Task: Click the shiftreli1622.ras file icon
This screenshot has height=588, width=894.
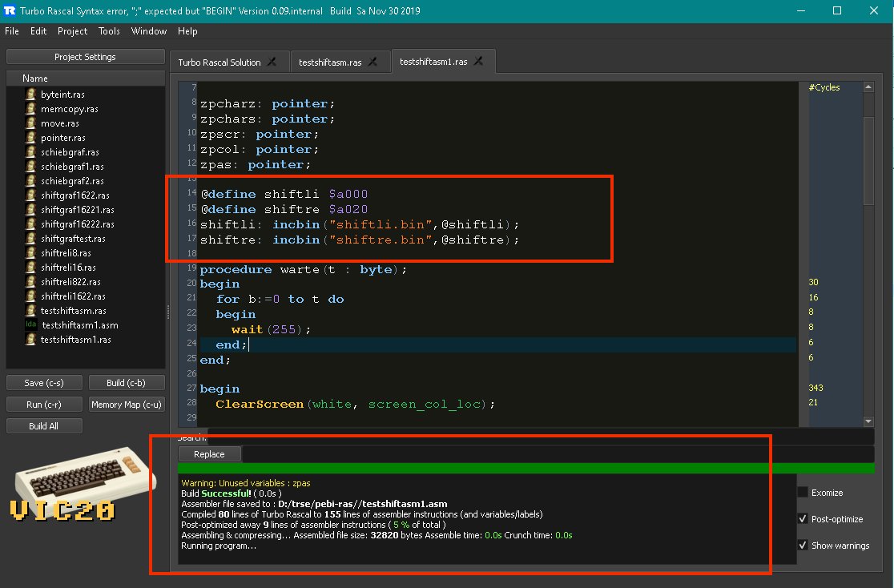Action: [30, 296]
